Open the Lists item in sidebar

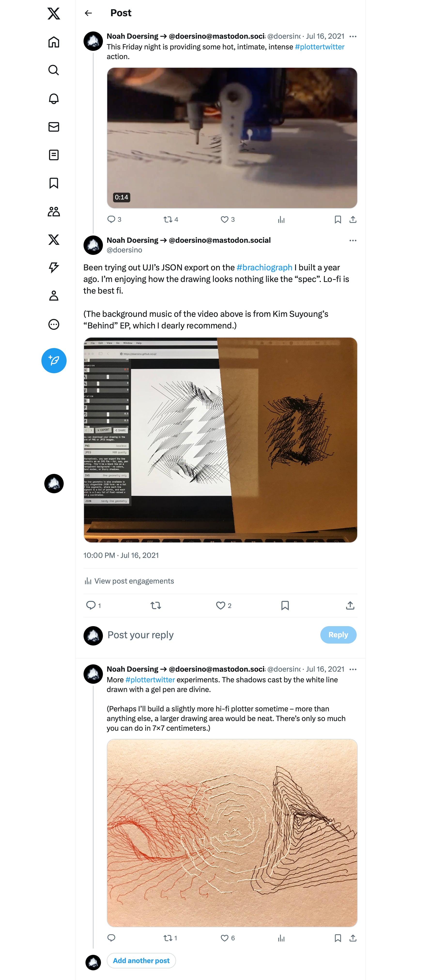[x=54, y=155]
